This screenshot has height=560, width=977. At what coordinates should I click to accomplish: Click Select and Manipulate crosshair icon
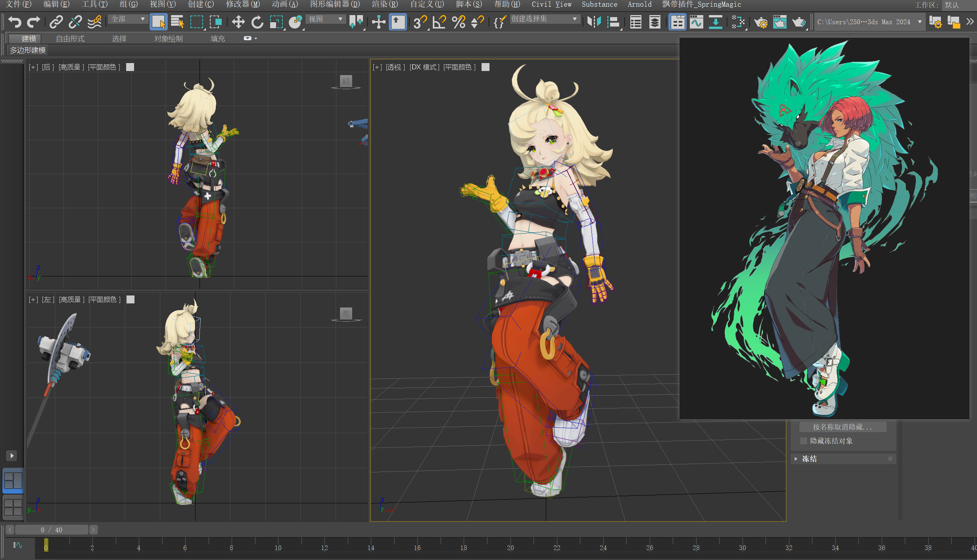(378, 22)
